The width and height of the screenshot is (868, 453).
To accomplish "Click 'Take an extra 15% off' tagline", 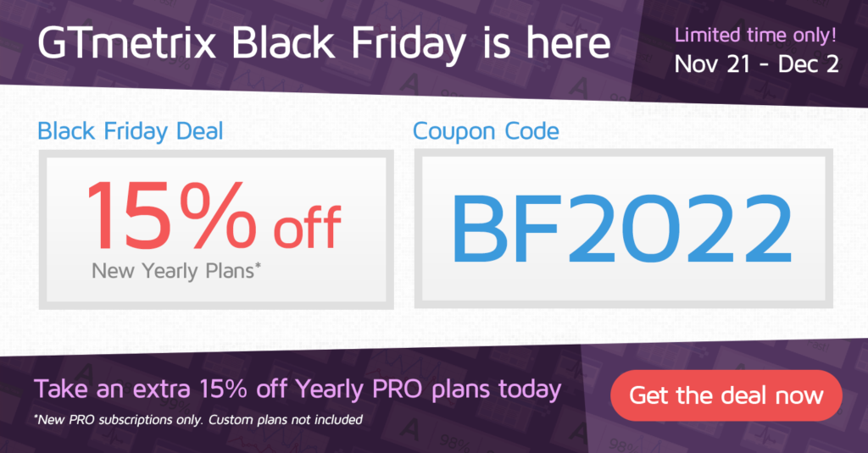I will point(161,389).
